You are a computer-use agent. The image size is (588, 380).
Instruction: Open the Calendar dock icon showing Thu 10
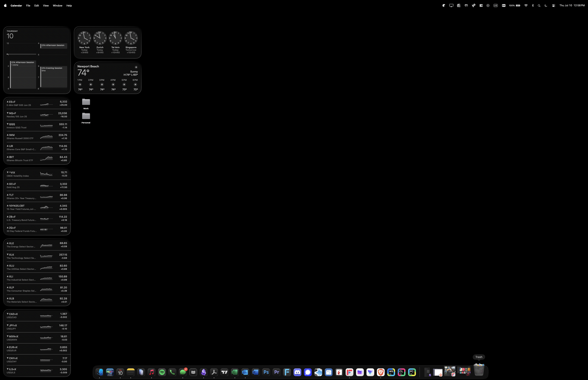tap(120, 372)
